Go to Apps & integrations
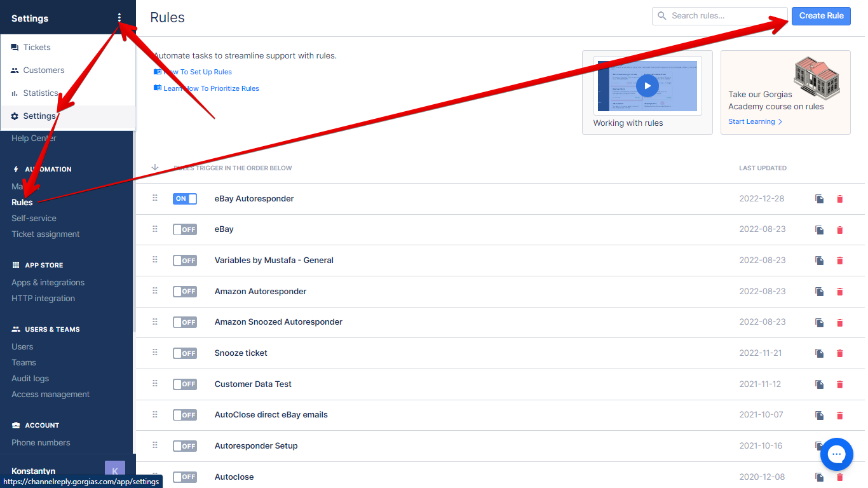Viewport: 868px width, 488px height. [48, 282]
